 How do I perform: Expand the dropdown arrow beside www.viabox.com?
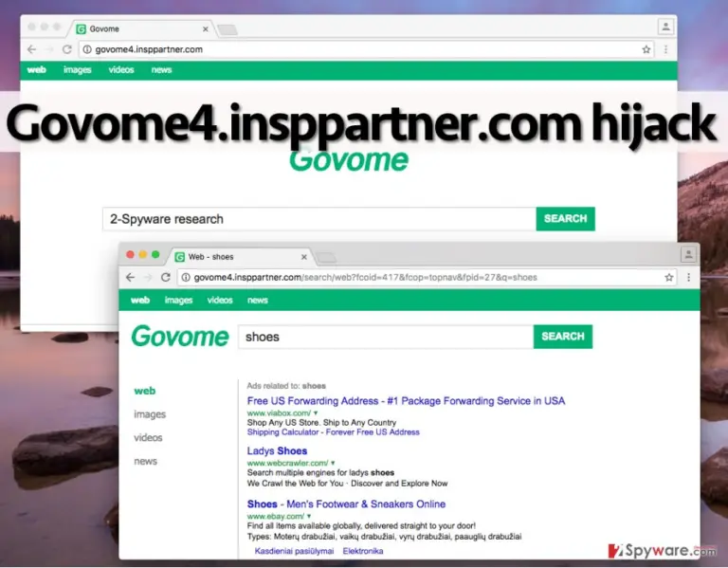316,412
